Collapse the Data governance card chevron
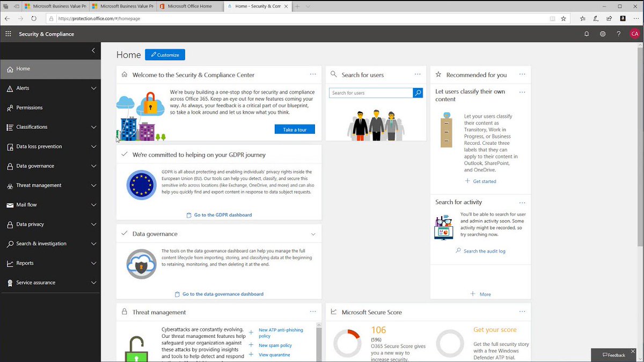The image size is (644, 362). click(313, 234)
